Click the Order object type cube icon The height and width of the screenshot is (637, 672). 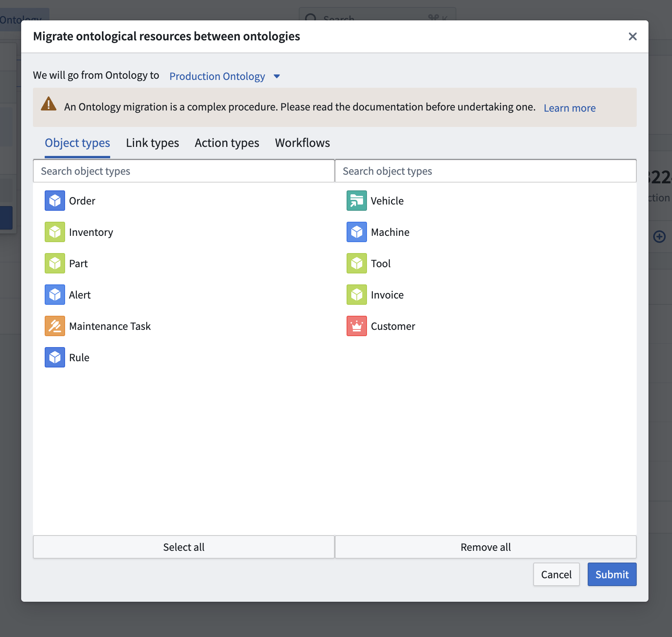[55, 201]
